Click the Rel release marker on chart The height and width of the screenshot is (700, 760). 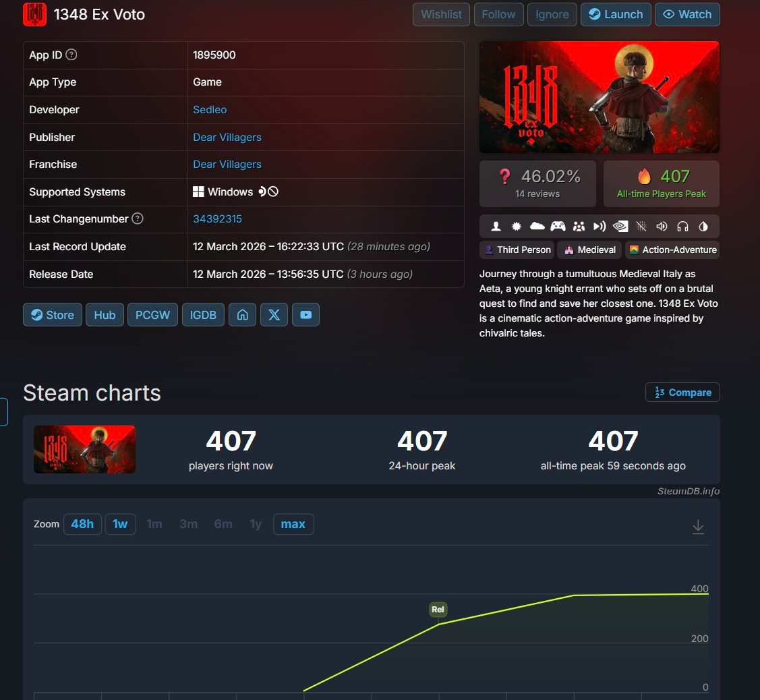pos(438,610)
